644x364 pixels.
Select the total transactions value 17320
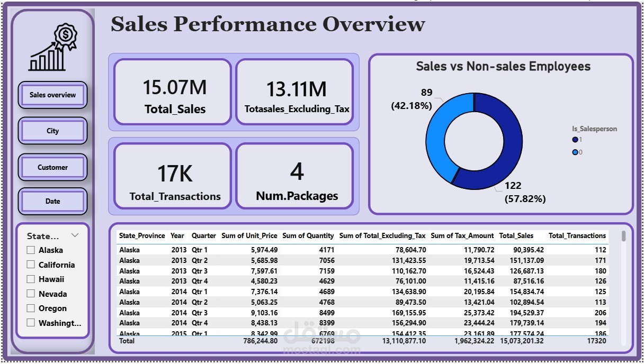click(x=596, y=341)
